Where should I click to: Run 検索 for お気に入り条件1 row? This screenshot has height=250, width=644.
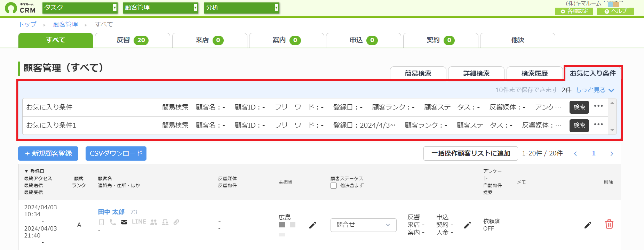579,125
